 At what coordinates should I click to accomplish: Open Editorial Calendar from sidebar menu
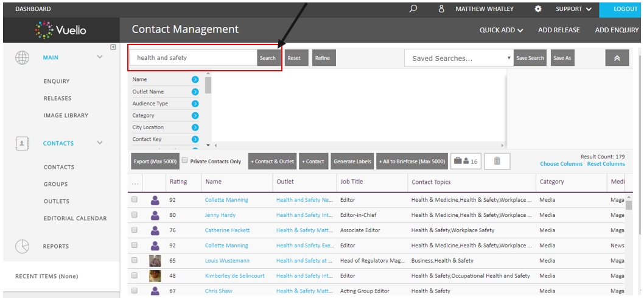[75, 218]
